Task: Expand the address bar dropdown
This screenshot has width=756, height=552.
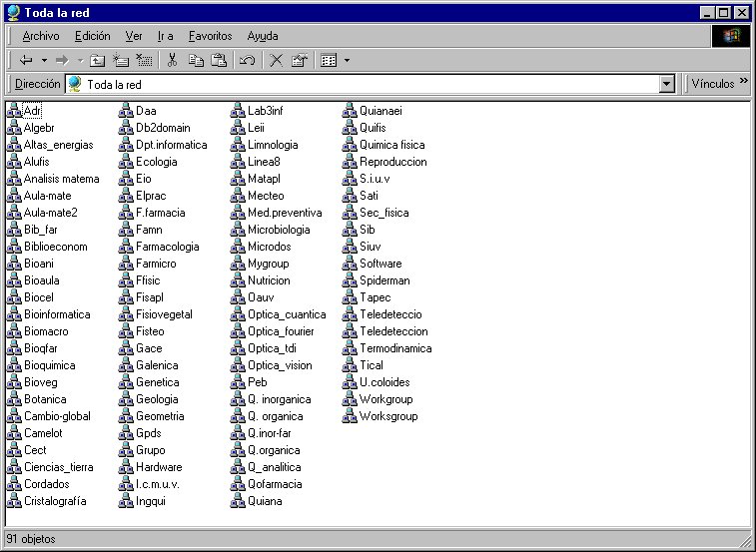Action: pos(666,84)
